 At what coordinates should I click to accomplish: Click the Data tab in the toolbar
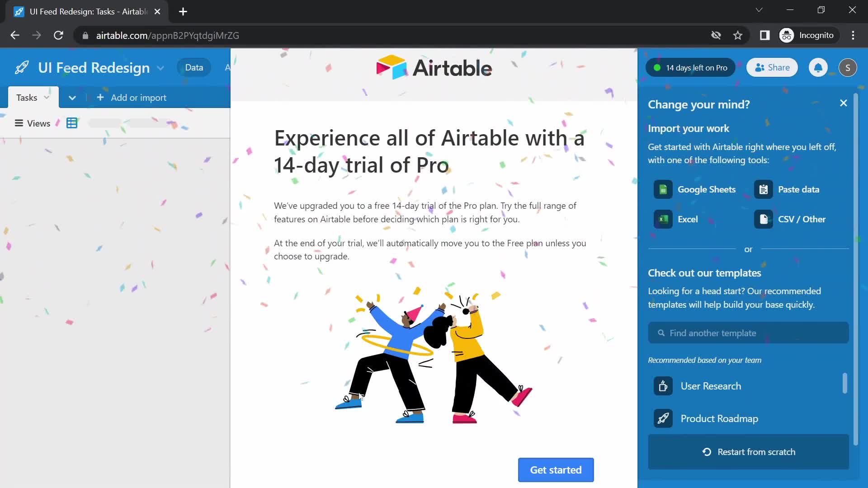194,67
